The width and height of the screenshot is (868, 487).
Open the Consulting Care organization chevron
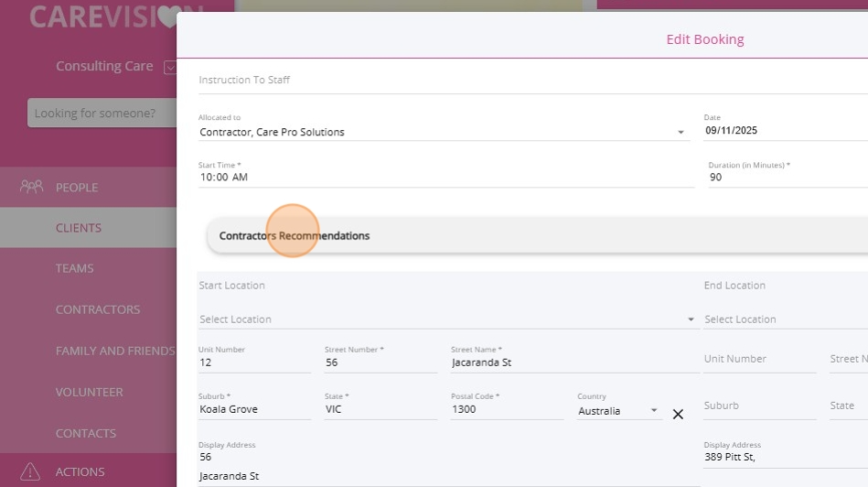tap(169, 67)
